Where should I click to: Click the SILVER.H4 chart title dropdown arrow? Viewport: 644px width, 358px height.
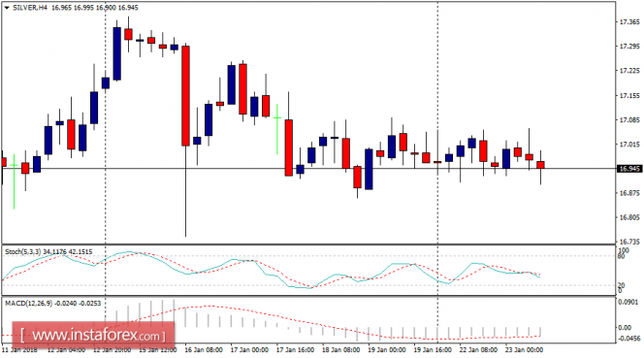tap(7, 8)
